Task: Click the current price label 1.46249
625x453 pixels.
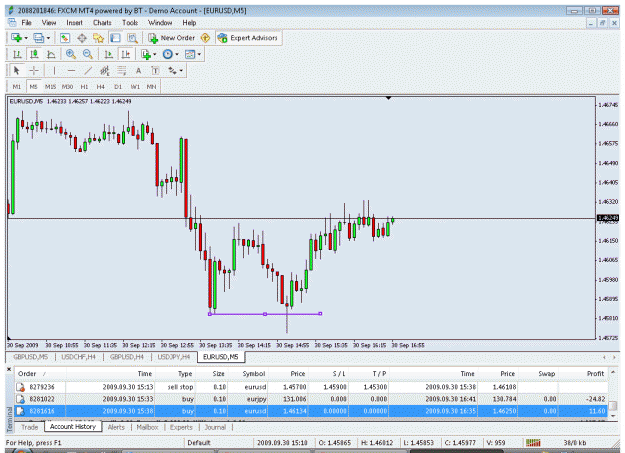Action: point(607,218)
